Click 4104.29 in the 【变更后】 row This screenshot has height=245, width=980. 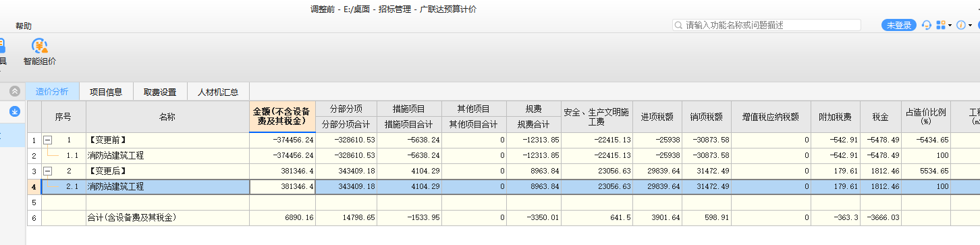pos(409,171)
